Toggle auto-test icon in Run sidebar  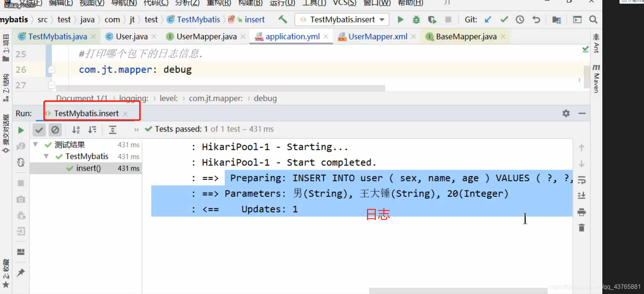[21, 162]
